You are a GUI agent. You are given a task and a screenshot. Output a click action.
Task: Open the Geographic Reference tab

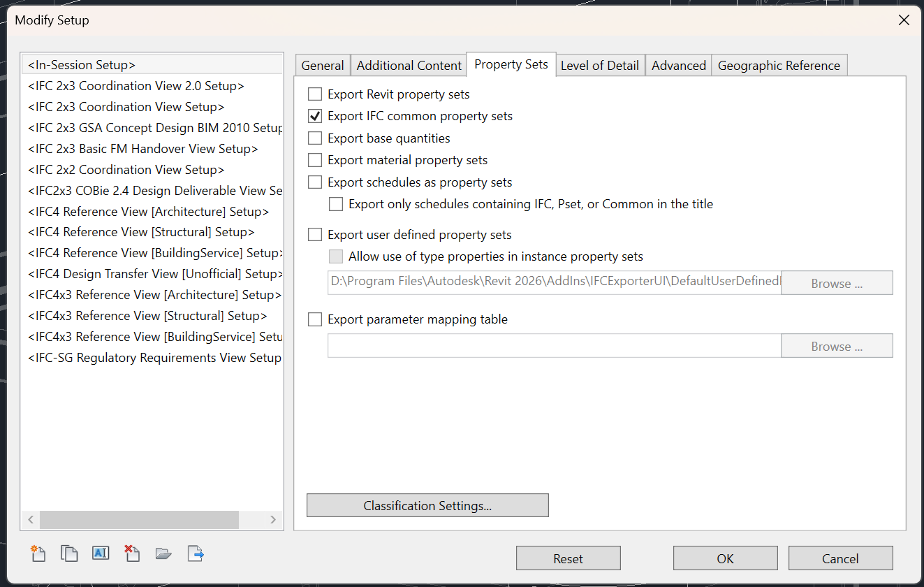779,66
